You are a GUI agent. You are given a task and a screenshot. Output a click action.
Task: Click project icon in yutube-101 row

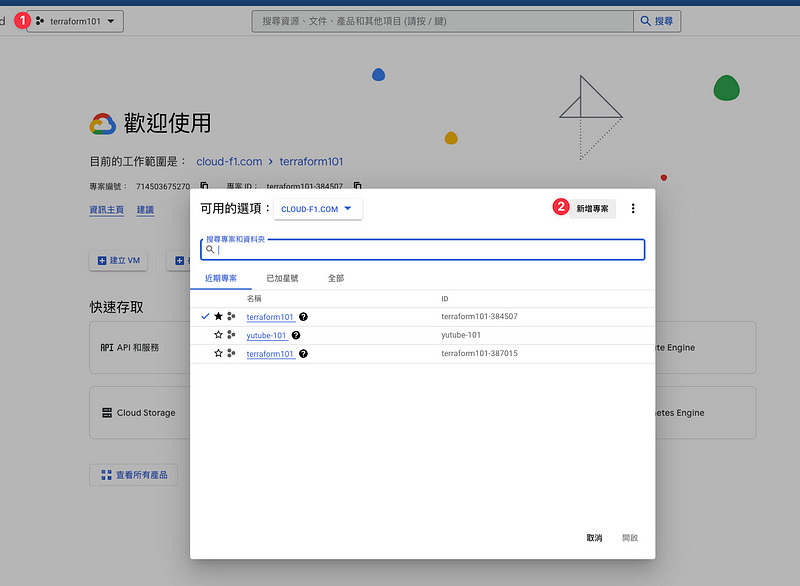tap(231, 335)
